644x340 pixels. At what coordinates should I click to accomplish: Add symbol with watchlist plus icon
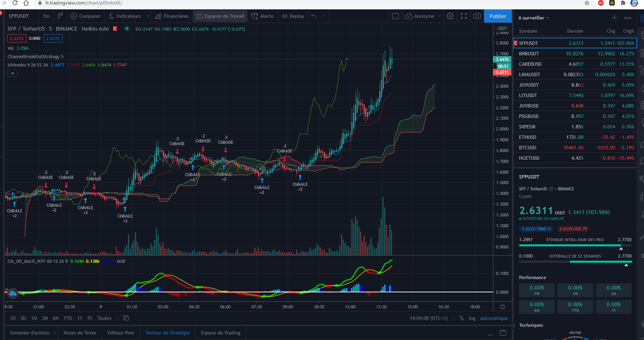point(614,18)
